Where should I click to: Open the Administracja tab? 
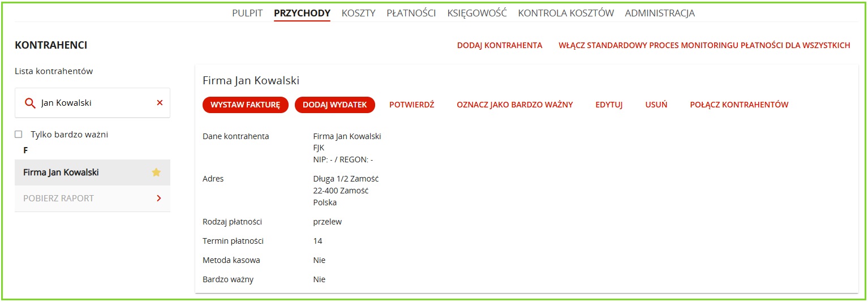pos(660,13)
